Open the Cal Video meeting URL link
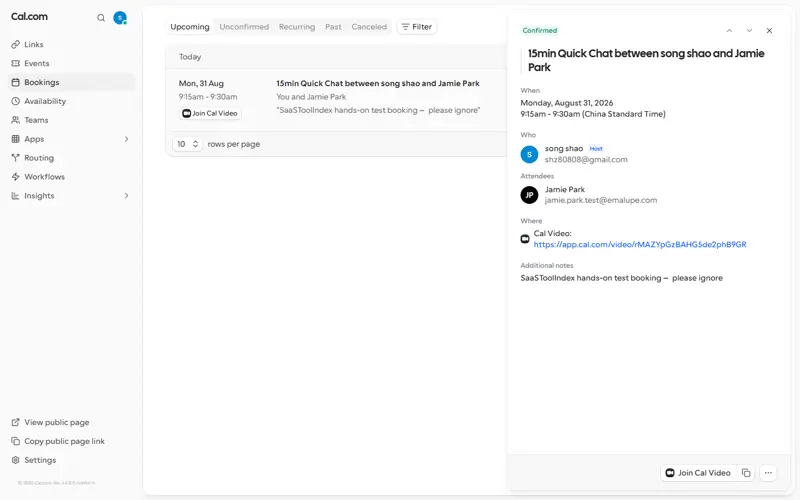Viewport: 800px width, 500px height. [640, 244]
